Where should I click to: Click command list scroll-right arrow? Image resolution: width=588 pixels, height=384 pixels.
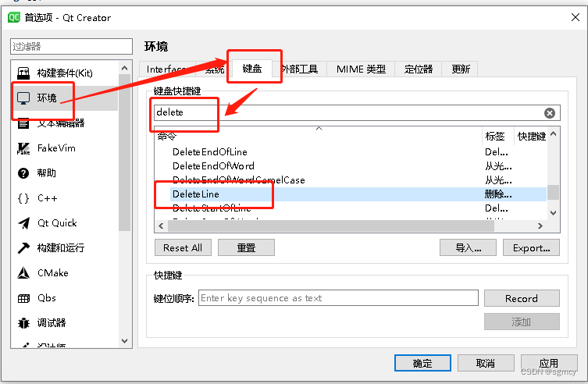point(540,226)
